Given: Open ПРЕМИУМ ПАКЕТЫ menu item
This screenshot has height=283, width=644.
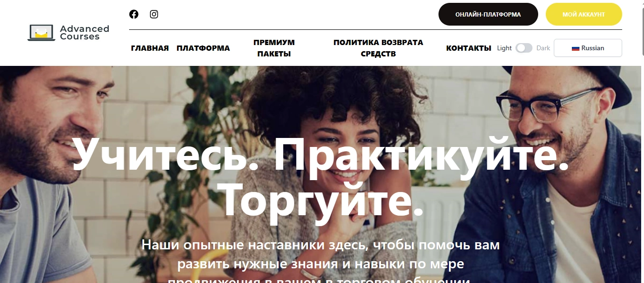Looking at the screenshot, I should click(x=274, y=48).
